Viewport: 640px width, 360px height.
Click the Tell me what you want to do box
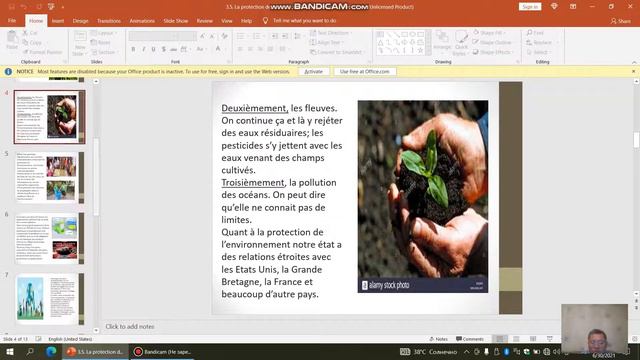pos(300,21)
